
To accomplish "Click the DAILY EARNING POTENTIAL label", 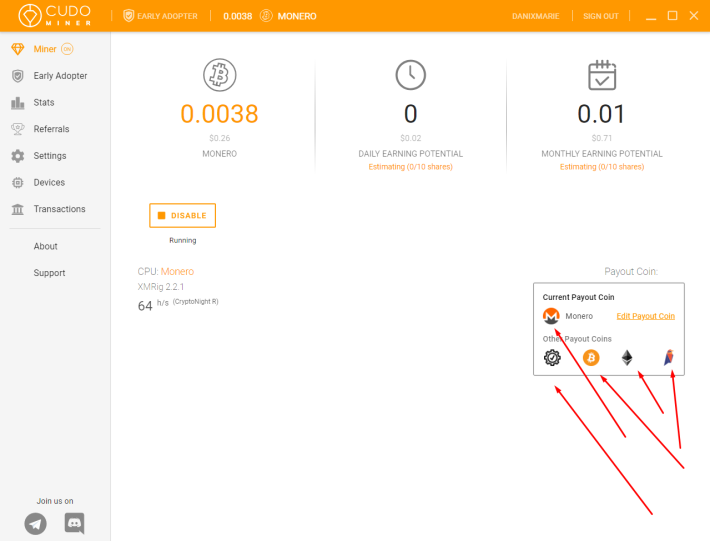I will (x=411, y=154).
